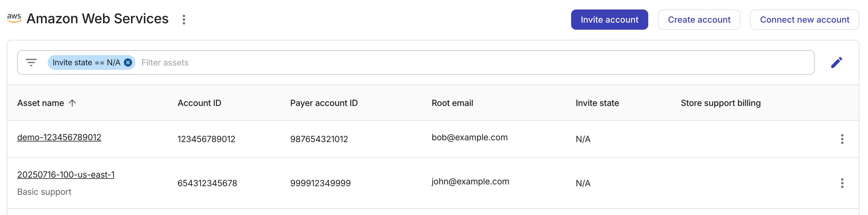The image size is (868, 215).
Task: Remove the Invite state filter chip
Action: (128, 62)
